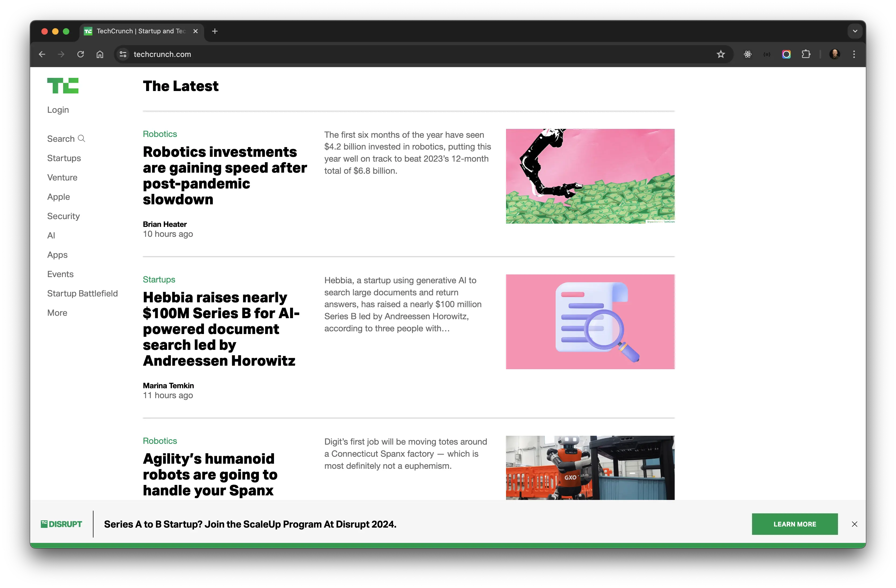Image resolution: width=896 pixels, height=588 pixels.
Task: Open author Brian Heater's page
Action: point(165,224)
